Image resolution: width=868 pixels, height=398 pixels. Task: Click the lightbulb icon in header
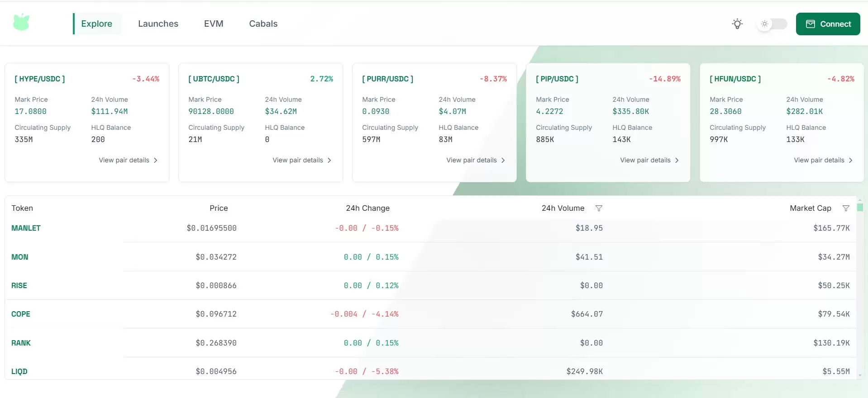point(737,24)
